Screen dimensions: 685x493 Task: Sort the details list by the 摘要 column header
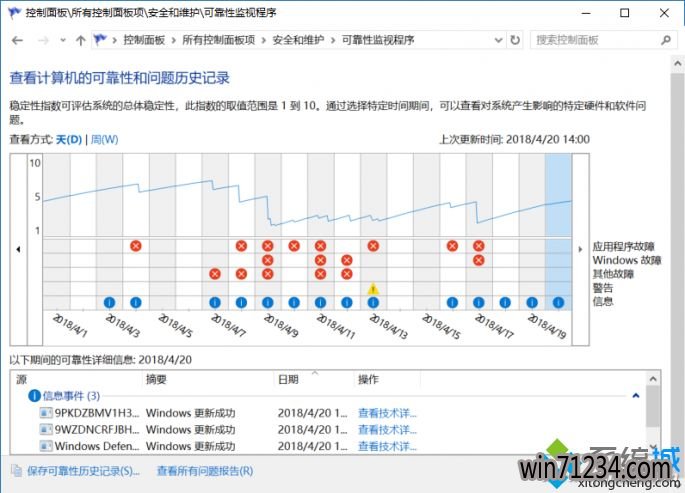point(156,379)
